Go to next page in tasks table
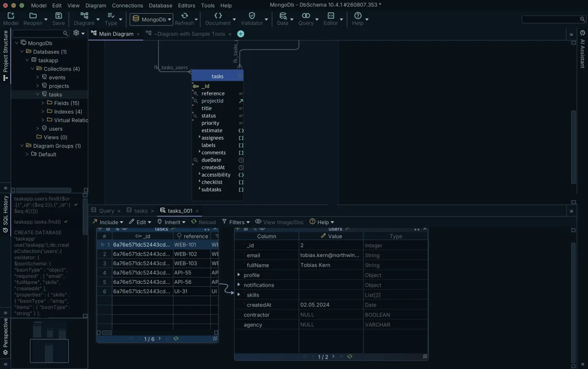This screenshot has height=369, width=588. tap(160, 339)
